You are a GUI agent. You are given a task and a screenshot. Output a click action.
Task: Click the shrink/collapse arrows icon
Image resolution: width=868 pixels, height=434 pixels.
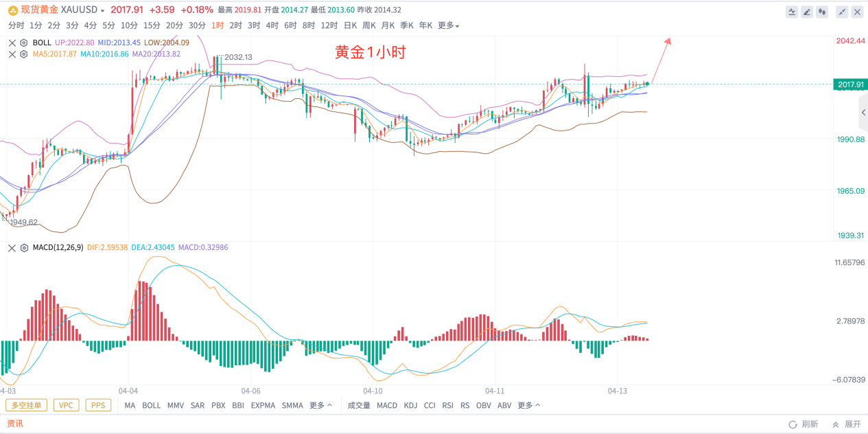[843, 12]
